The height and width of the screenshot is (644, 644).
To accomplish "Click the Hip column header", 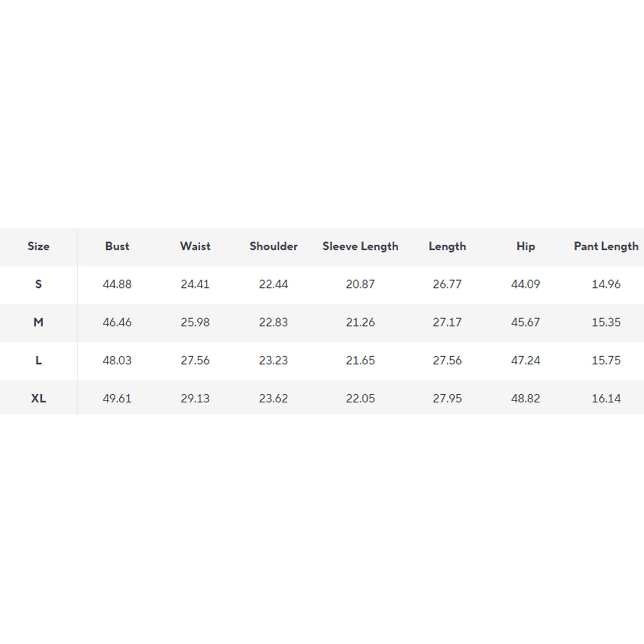I will 526,246.
